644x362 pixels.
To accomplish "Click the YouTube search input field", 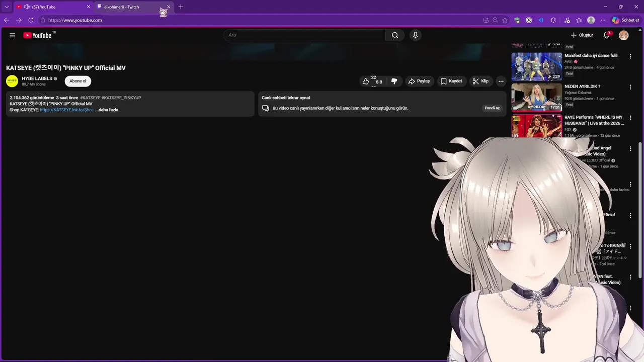I will click(x=304, y=35).
